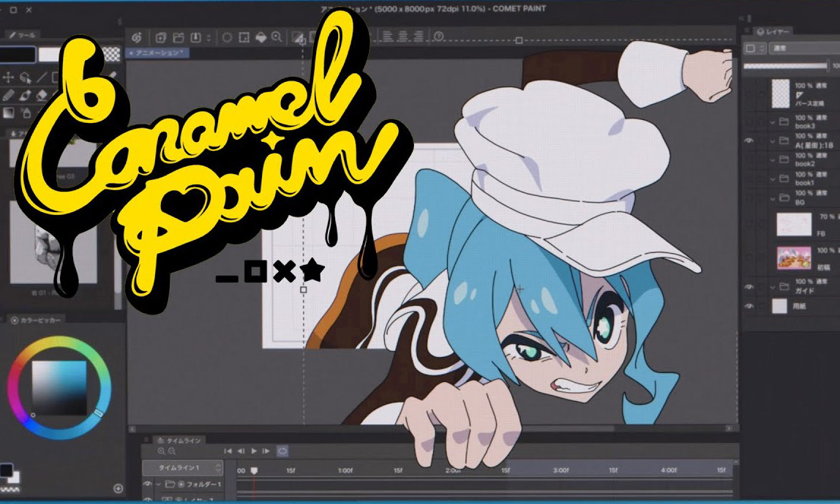Hide フォルダー1 in the timeline via its eye

coord(147,484)
